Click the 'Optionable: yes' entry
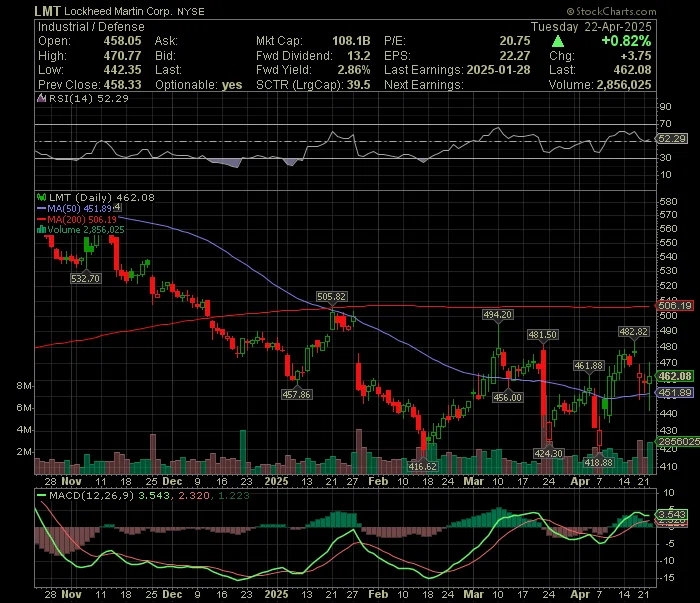 coord(199,85)
